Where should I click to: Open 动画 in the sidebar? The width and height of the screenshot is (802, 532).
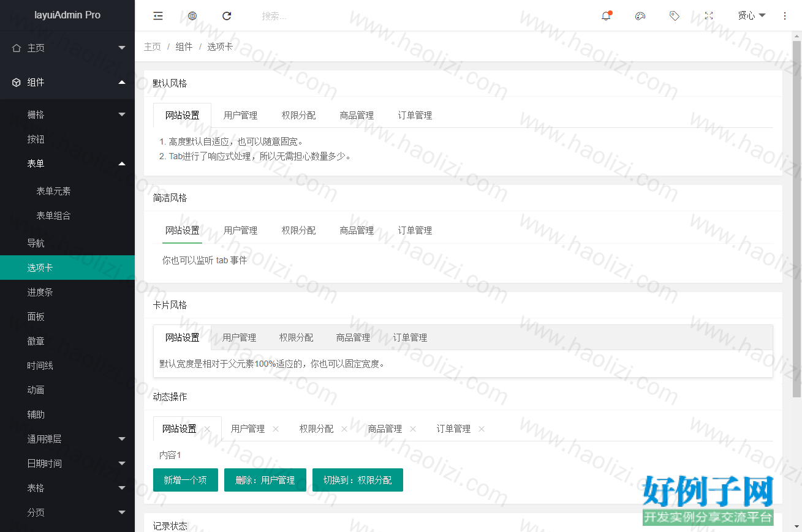click(x=67, y=390)
